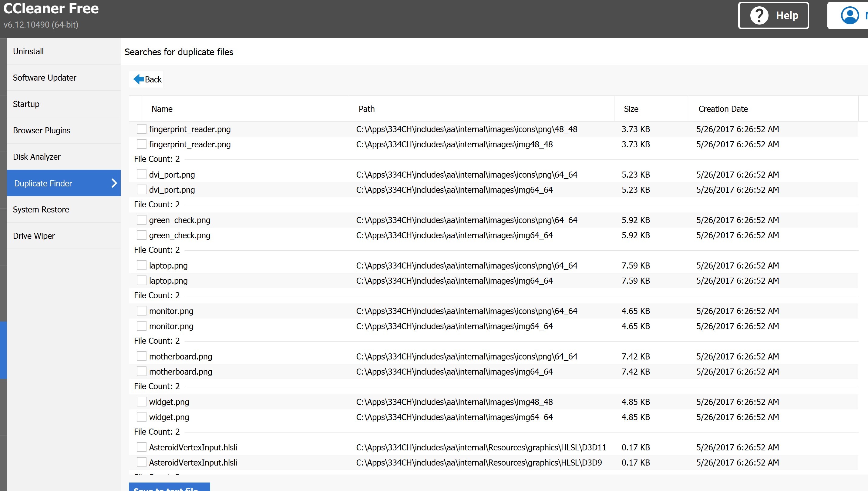Select motherboard.png row in icons\png\64_64
The height and width of the screenshot is (491, 868).
(493, 356)
